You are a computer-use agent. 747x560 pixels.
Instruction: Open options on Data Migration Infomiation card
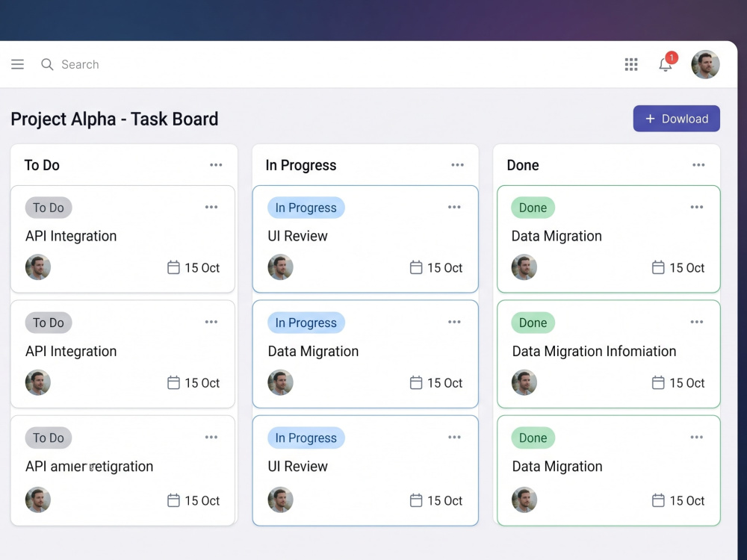click(696, 322)
